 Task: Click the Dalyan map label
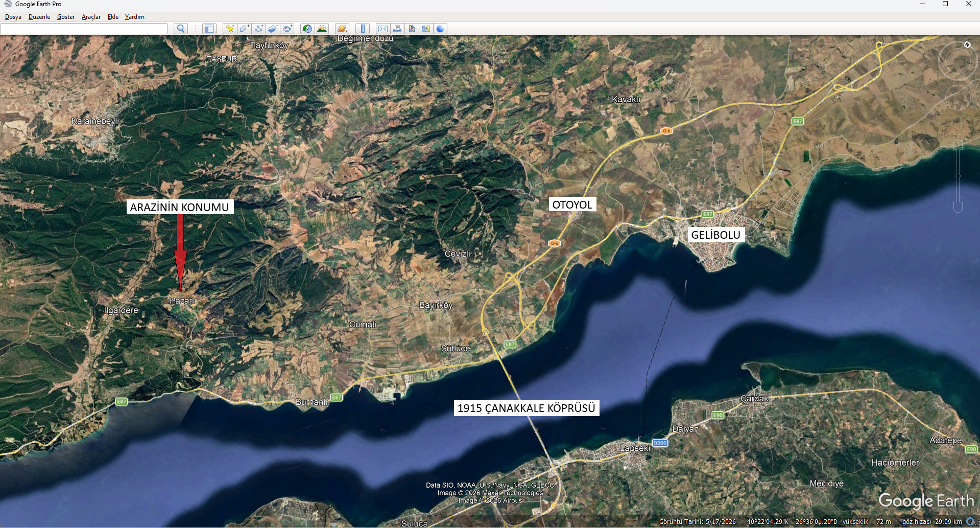685,429
